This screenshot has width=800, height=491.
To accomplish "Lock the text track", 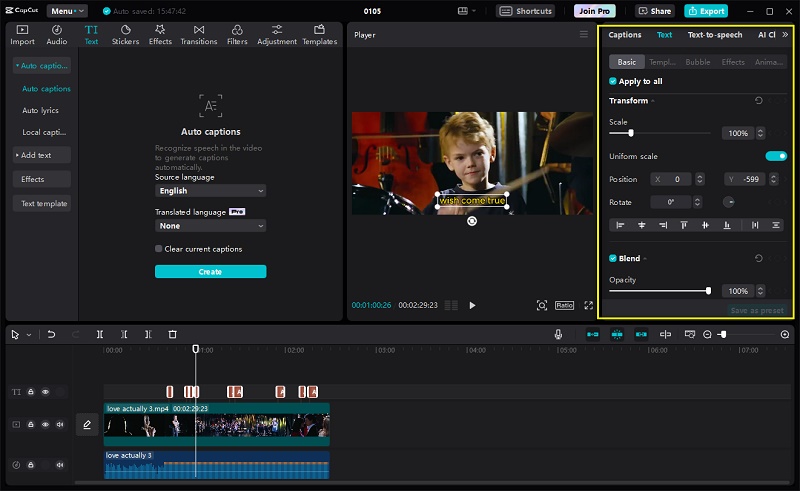I will click(x=31, y=392).
